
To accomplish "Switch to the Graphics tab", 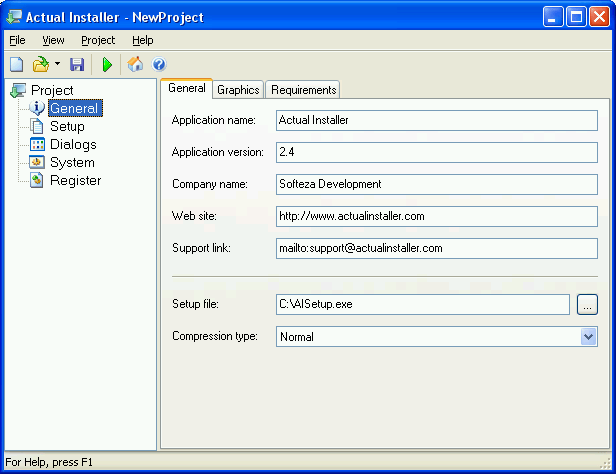I will click(x=238, y=90).
